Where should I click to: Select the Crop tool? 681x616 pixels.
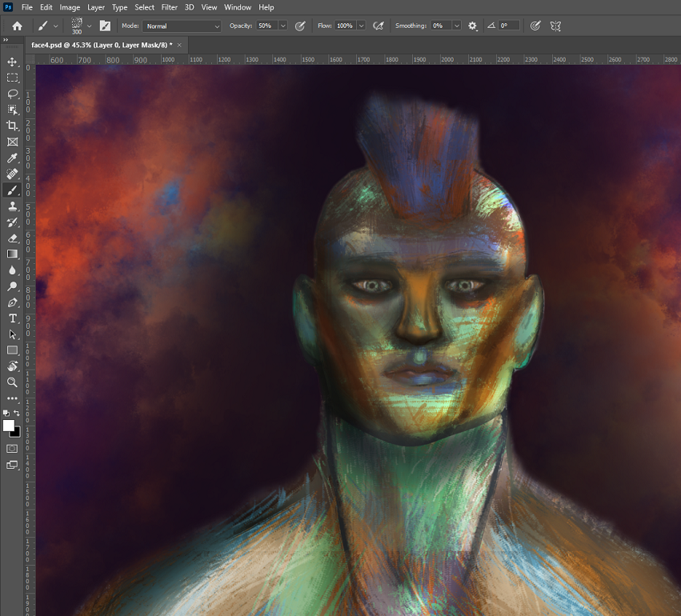coord(12,126)
